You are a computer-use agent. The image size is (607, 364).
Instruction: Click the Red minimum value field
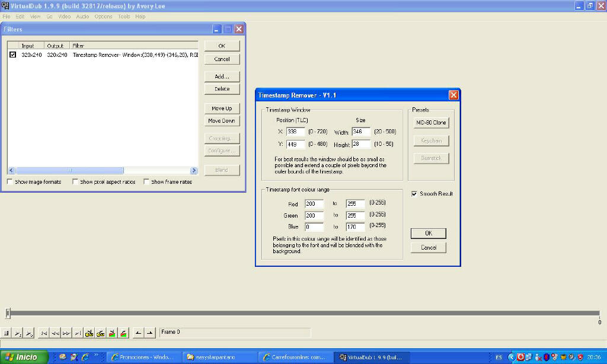tap(314, 203)
